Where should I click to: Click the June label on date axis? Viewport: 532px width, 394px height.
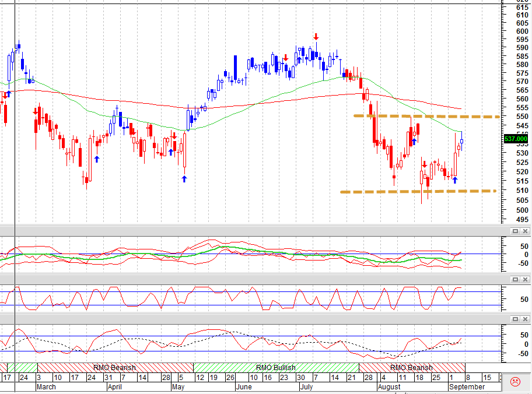tap(244, 387)
